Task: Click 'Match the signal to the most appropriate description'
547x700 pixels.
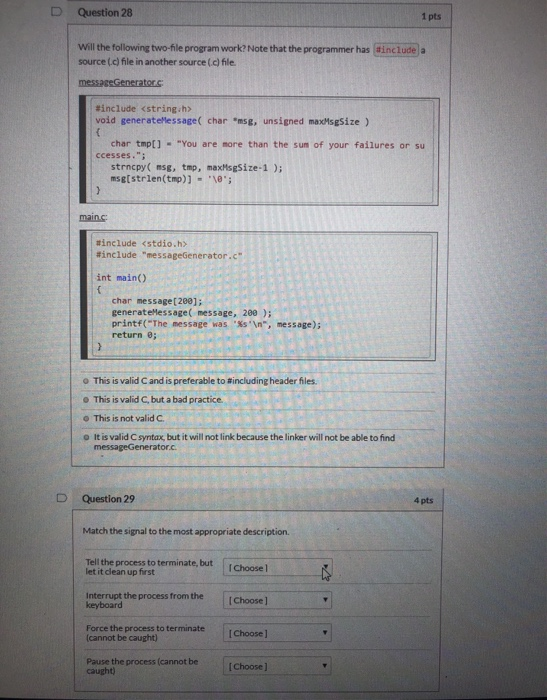Action: (186, 531)
